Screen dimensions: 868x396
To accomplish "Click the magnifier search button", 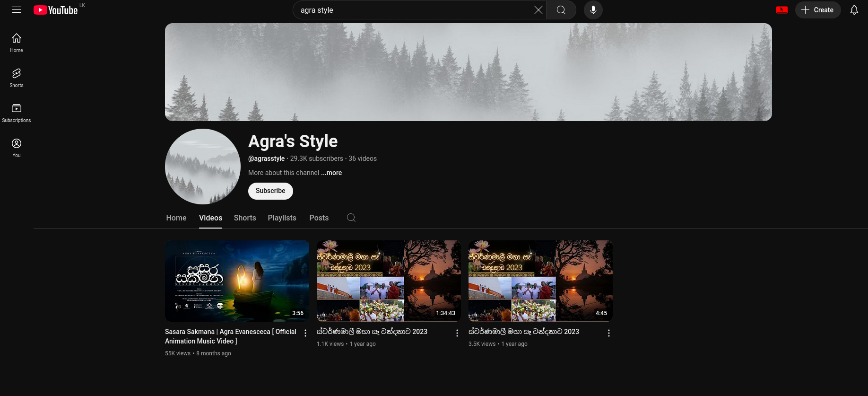I will tap(561, 10).
